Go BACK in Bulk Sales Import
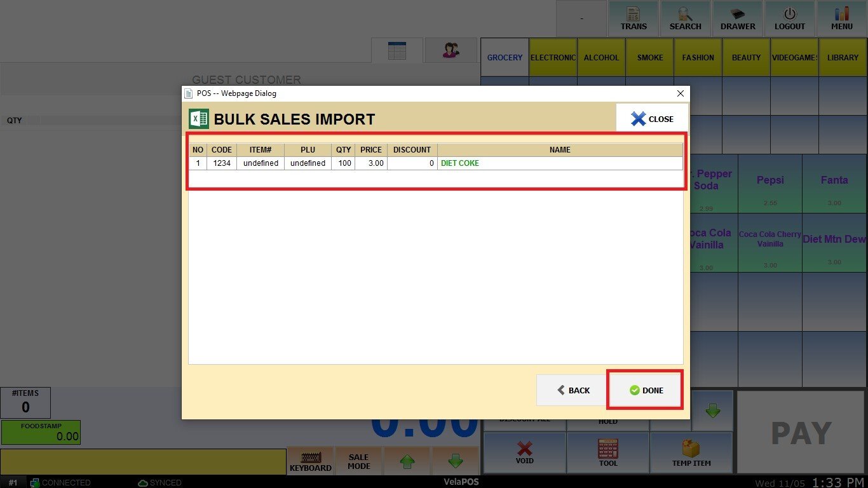This screenshot has width=868, height=488. (x=573, y=390)
